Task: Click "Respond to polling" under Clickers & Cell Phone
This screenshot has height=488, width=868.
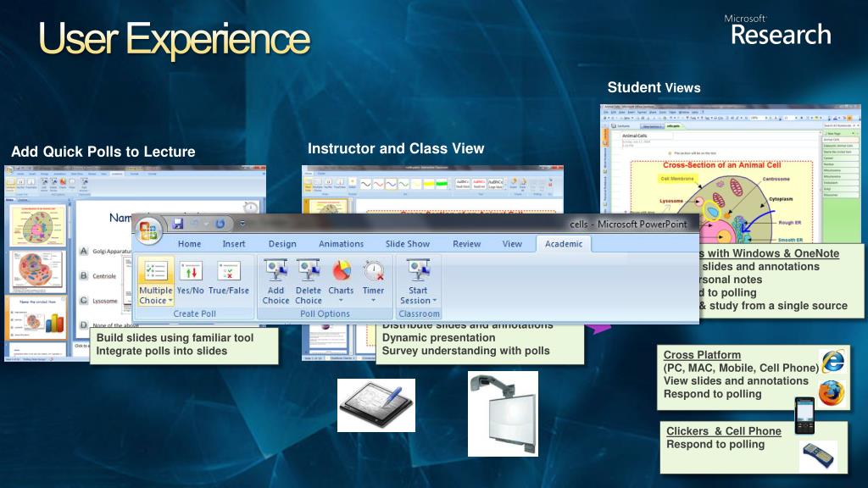Action: 715,444
